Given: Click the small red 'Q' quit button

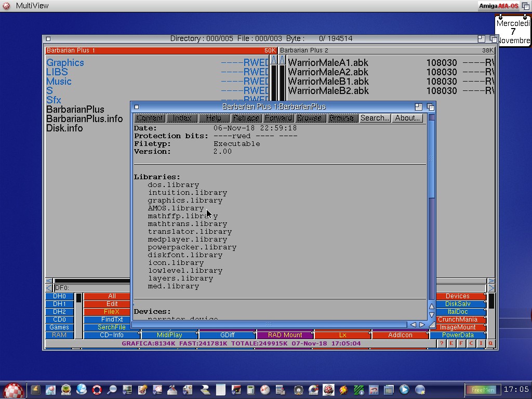Looking at the screenshot, I should tap(490, 343).
